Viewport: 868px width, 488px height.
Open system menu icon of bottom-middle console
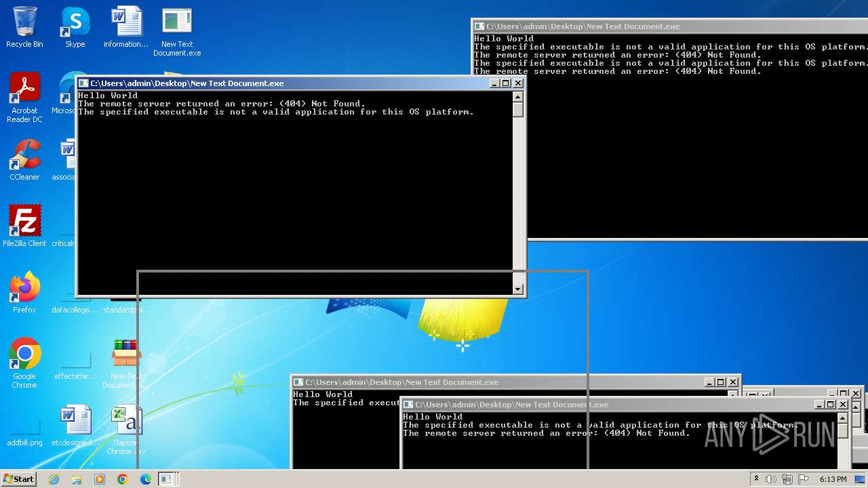point(298,382)
